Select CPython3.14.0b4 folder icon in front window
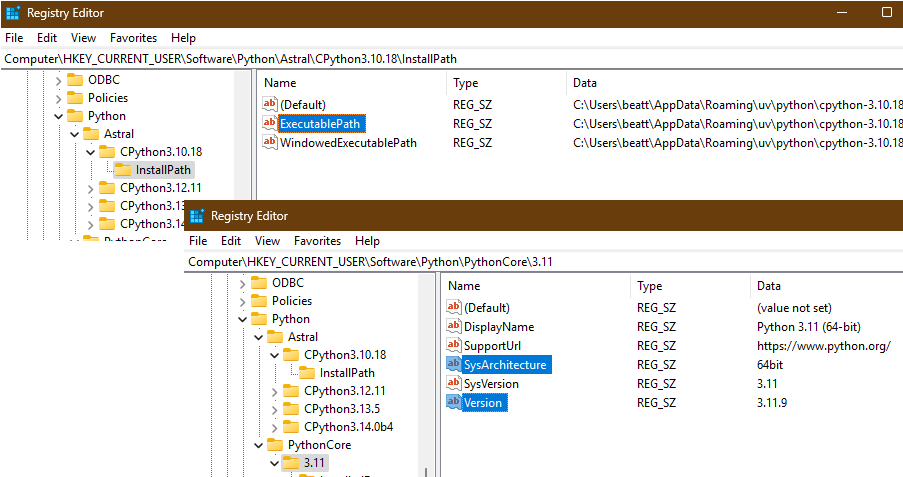Viewport: 903px width, 477px height. (291, 426)
